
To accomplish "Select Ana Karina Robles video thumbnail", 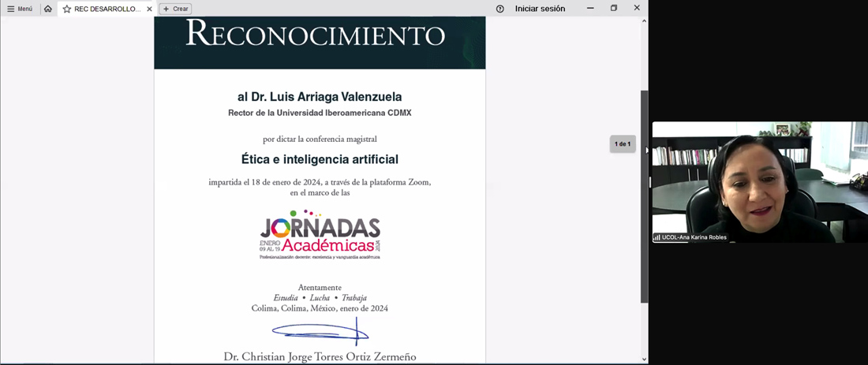I will click(x=760, y=182).
